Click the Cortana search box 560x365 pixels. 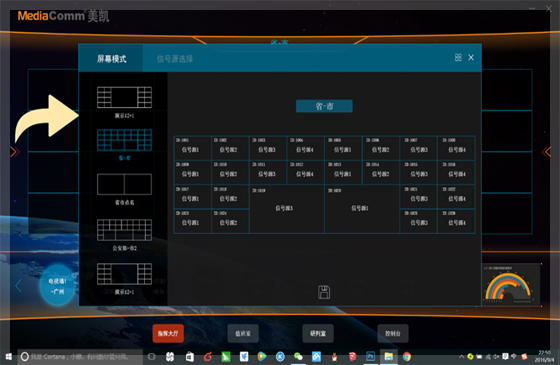click(80, 356)
